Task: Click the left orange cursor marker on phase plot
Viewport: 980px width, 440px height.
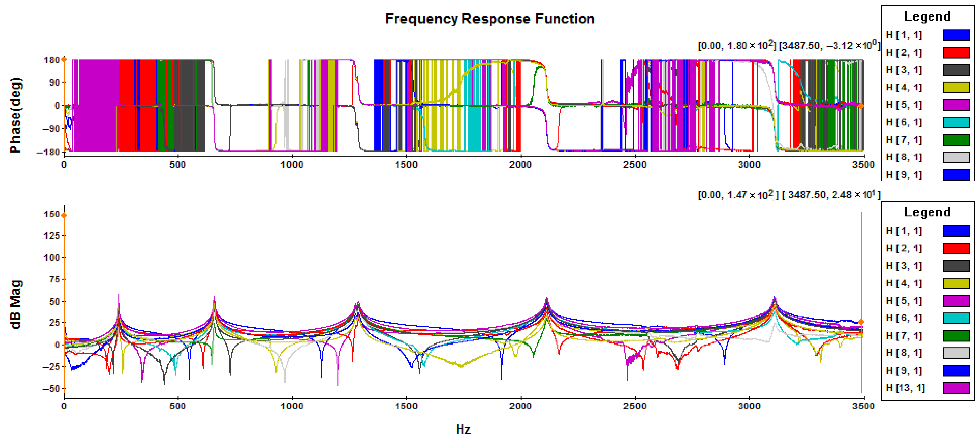Action: 64,59
